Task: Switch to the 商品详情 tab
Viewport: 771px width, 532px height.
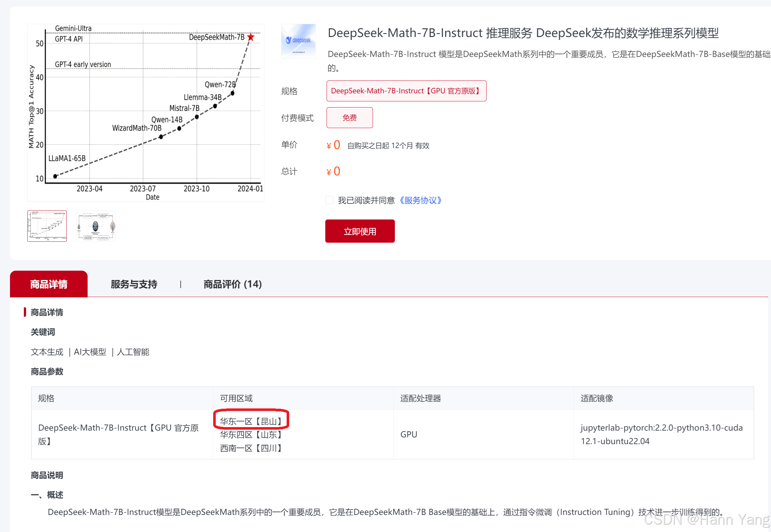Action: point(49,284)
